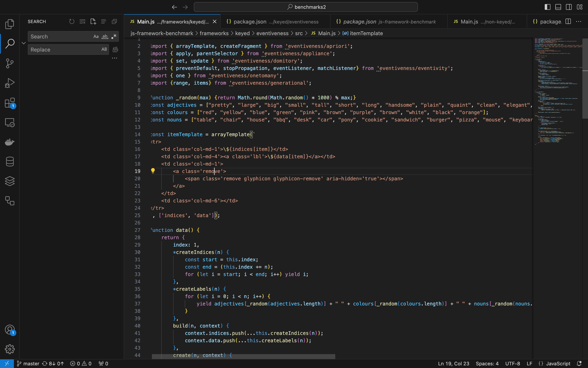Switch to package.json keyed/eventiveness tab

[275, 22]
